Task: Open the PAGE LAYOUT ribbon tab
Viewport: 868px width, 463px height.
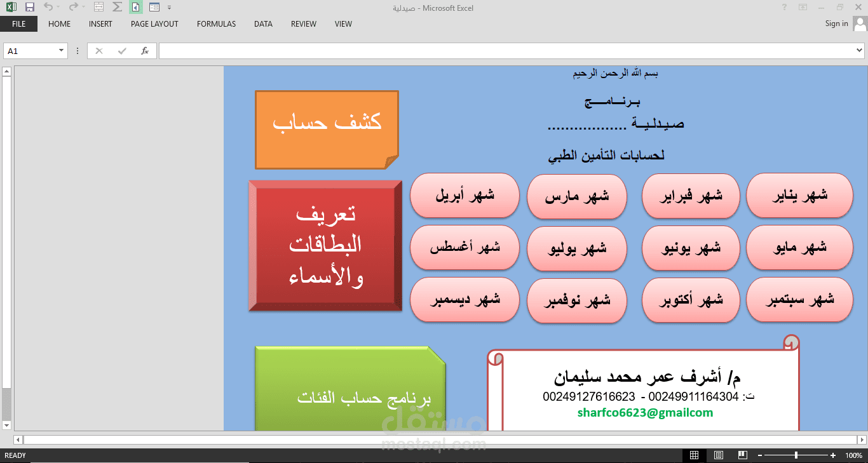Action: tap(154, 24)
